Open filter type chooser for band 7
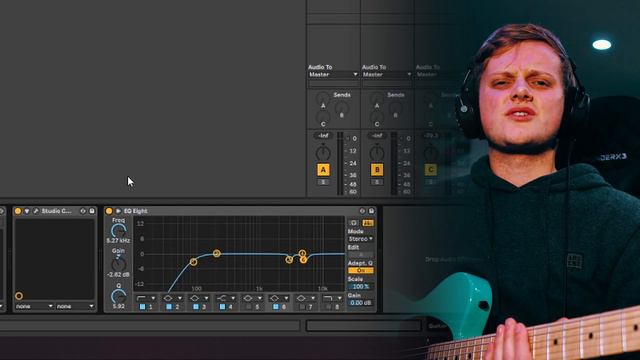The height and width of the screenshot is (360, 640). pyautogui.click(x=306, y=298)
